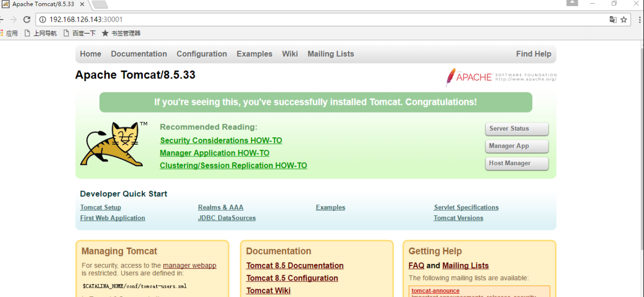Open the Chrome profile icon
The height and width of the screenshot is (297, 644).
[572, 3]
